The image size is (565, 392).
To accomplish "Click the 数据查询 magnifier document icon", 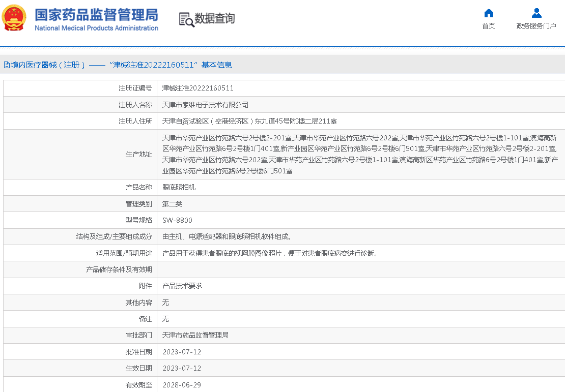I will tap(186, 19).
